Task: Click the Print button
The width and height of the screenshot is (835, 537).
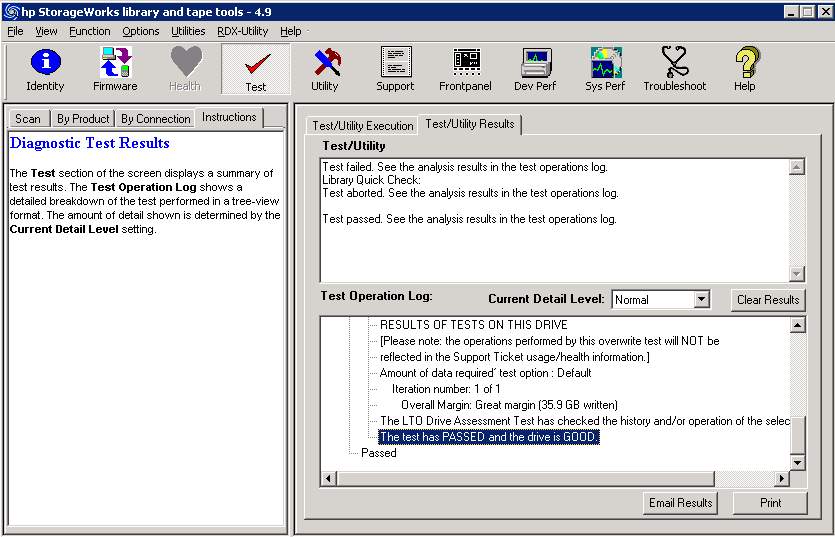Action: coord(770,502)
